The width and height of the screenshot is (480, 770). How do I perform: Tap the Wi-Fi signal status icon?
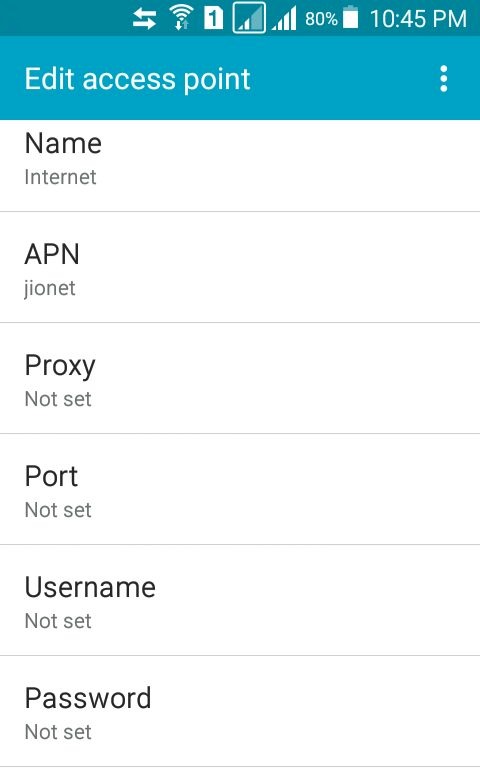tap(181, 19)
